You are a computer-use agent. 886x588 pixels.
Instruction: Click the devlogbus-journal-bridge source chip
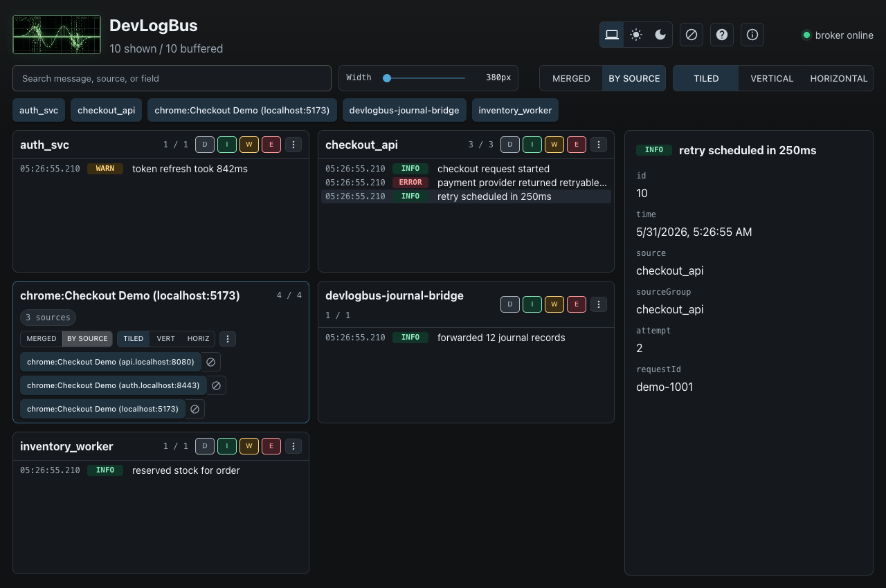(404, 110)
